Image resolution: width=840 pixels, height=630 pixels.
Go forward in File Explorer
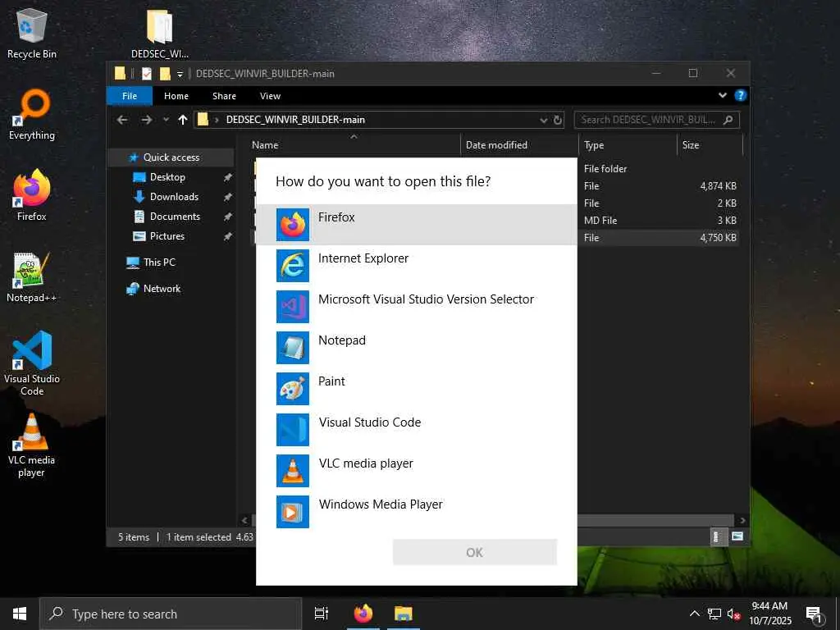coord(146,120)
